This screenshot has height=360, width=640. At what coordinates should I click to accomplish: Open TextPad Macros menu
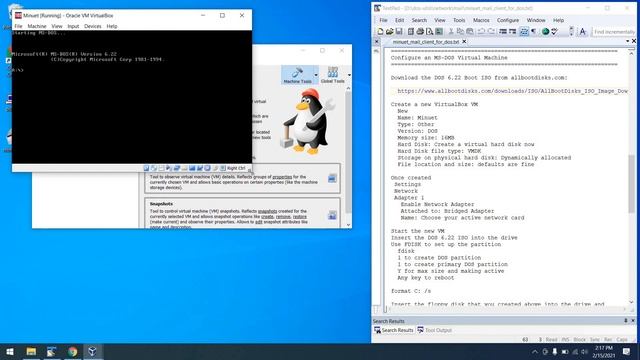481,20
